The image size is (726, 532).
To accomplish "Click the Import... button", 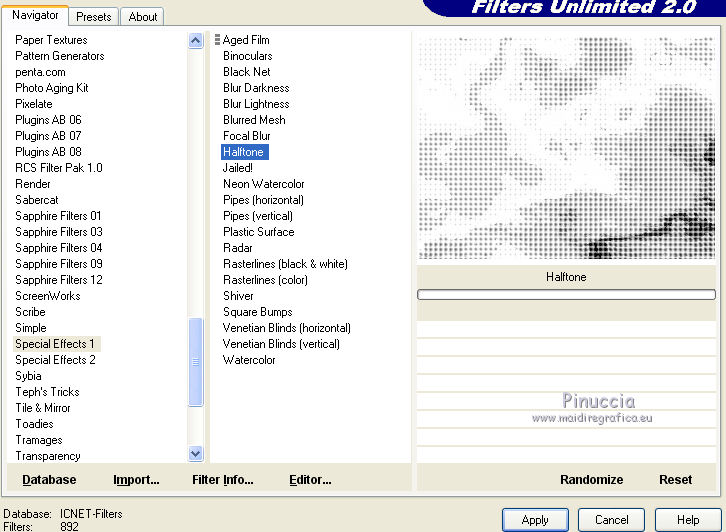I will point(136,480).
